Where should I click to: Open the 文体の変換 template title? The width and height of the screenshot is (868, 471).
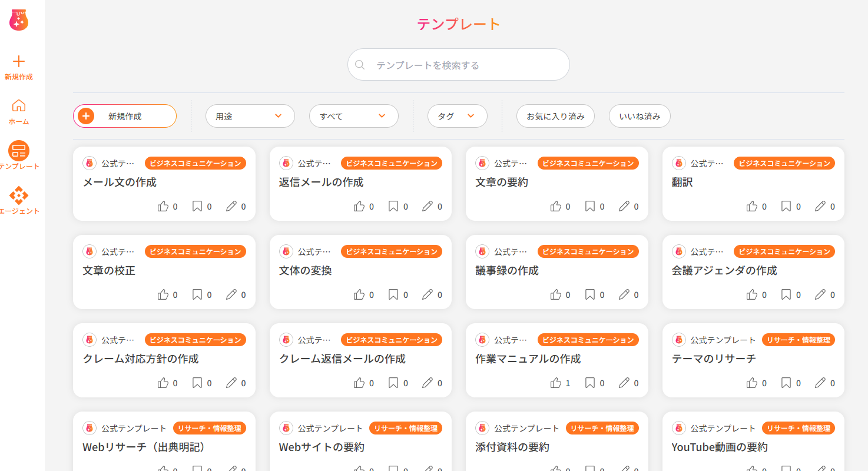(305, 271)
